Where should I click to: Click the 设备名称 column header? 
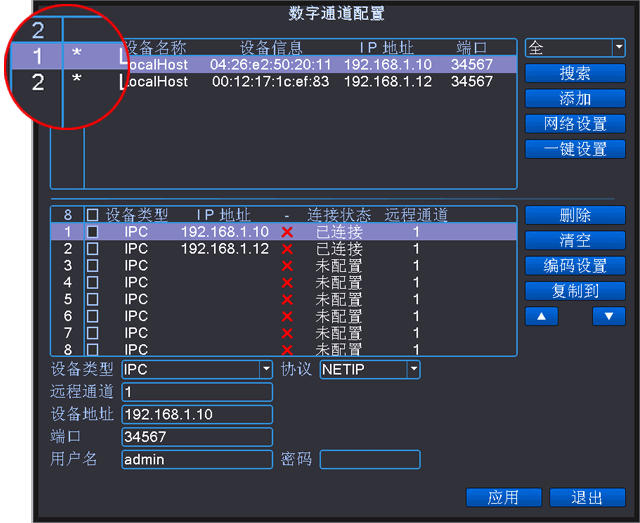pyautogui.click(x=156, y=48)
